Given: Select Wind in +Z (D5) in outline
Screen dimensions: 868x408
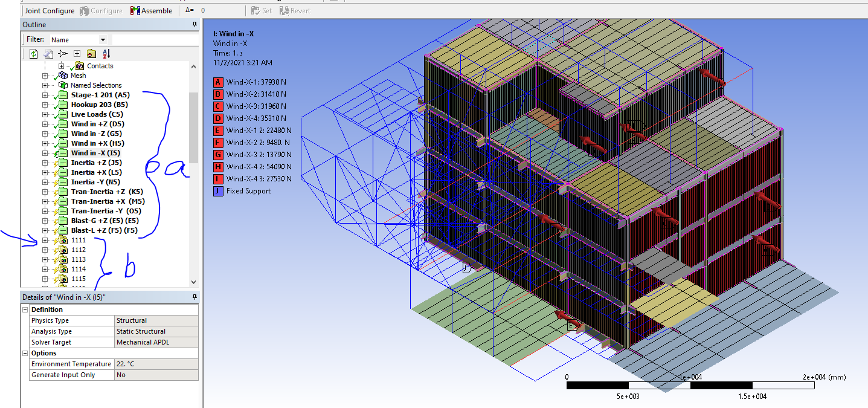Looking at the screenshot, I should point(97,124).
